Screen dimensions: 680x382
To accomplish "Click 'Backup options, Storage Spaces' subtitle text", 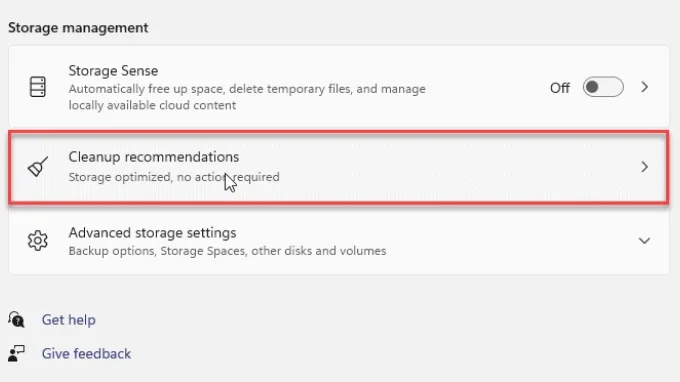I will [227, 251].
